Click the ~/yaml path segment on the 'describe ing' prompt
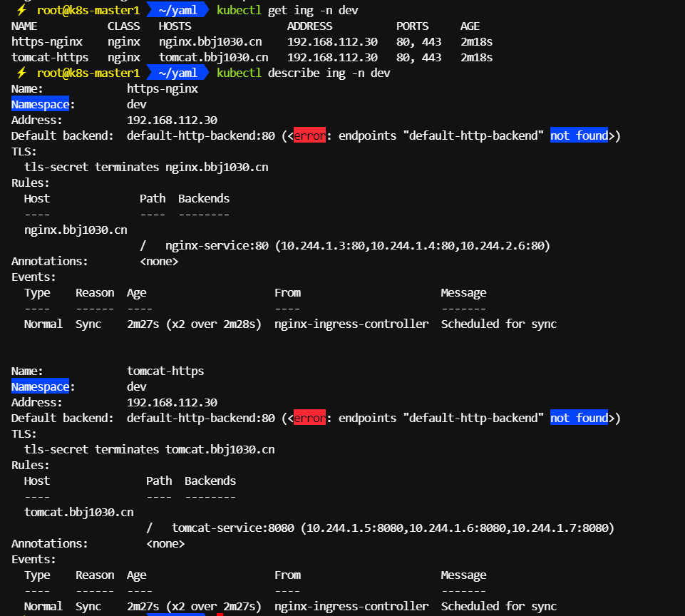 click(177, 73)
